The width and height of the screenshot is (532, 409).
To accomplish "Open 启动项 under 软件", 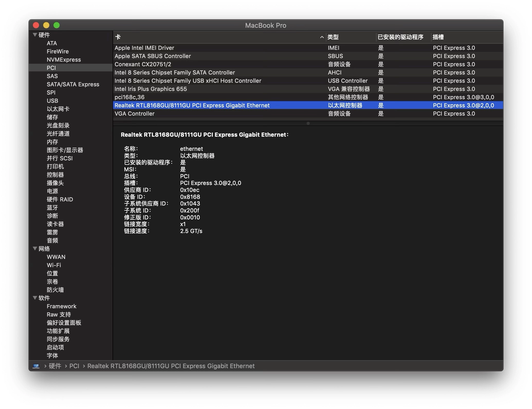I will (71, 347).
